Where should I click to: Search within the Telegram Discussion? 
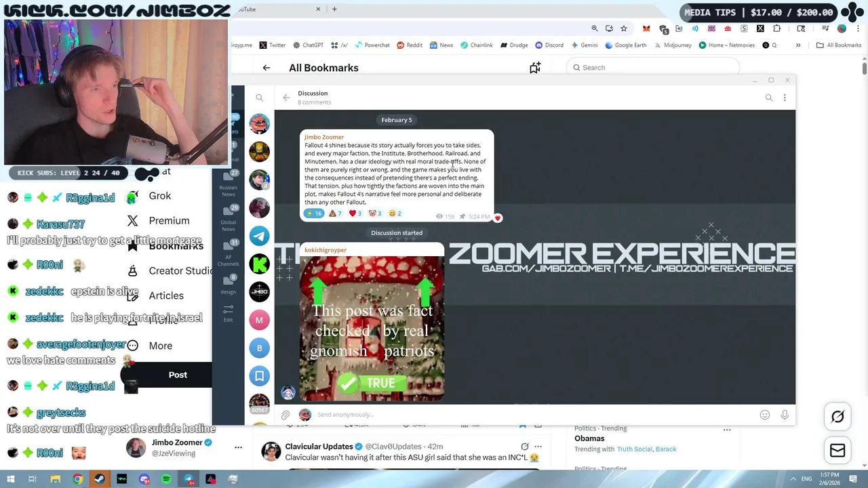pos(769,98)
